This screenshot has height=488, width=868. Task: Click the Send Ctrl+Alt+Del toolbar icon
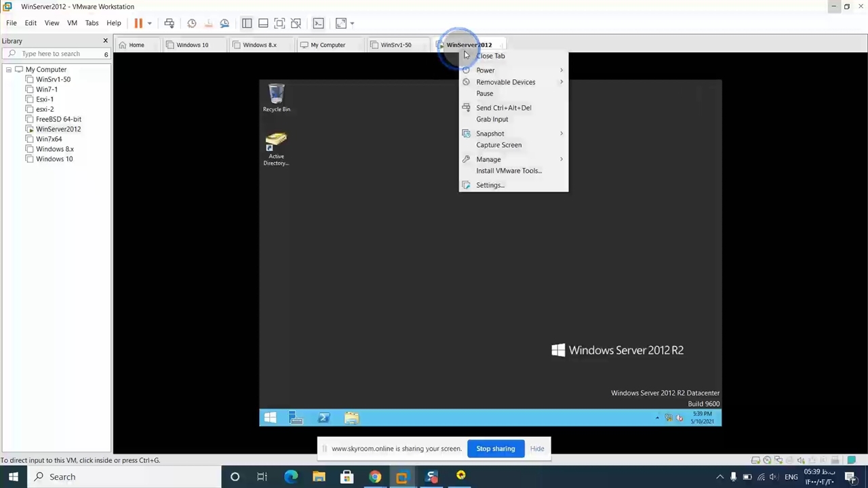click(170, 23)
